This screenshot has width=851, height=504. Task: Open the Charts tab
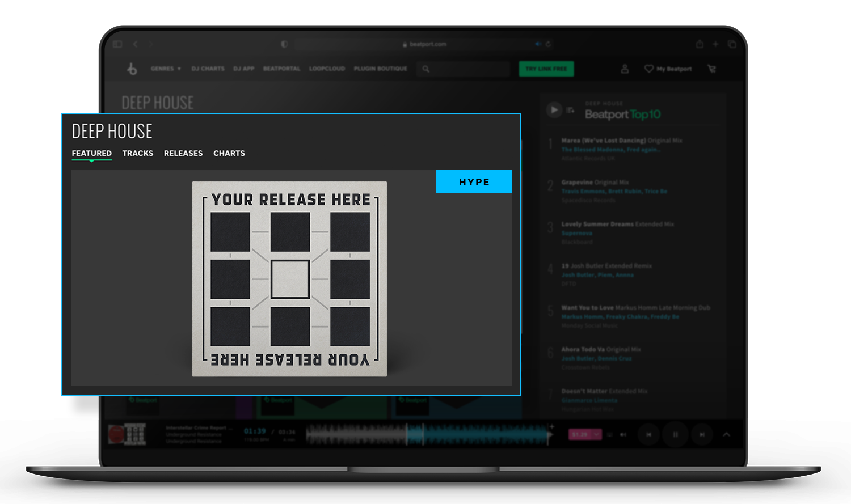coord(229,153)
